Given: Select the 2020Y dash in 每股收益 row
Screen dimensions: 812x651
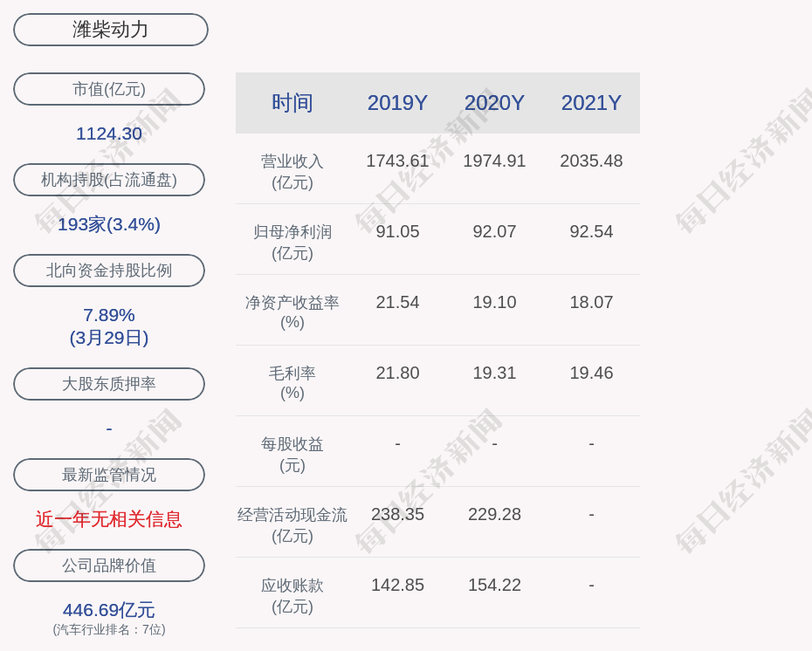Looking at the screenshot, I should [x=494, y=443].
